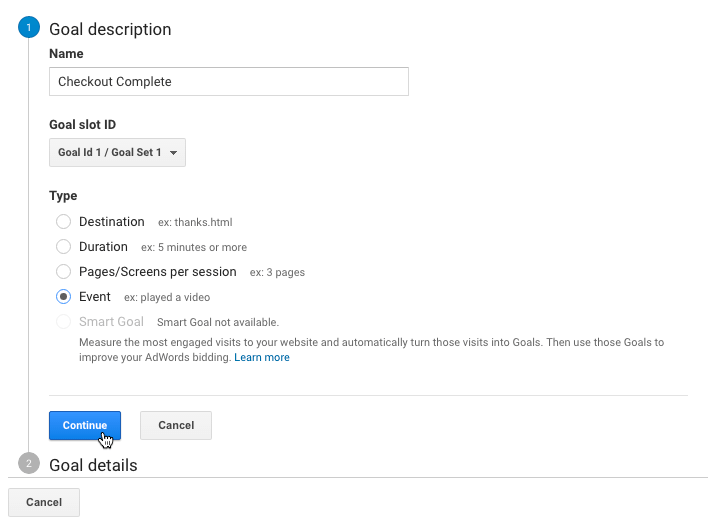Select the Duration goal type

[x=63, y=247]
